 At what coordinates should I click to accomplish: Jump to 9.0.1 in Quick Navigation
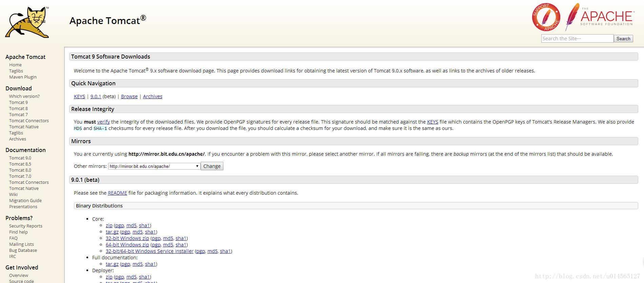(96, 96)
